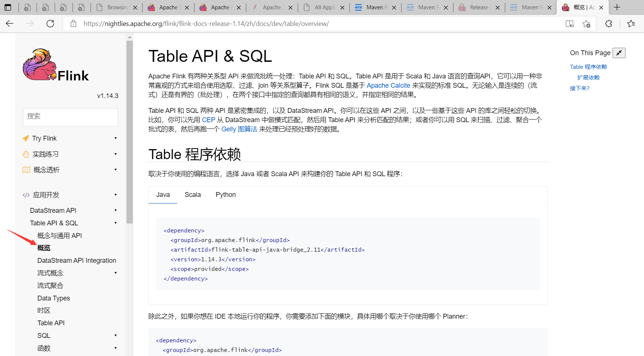This screenshot has height=356, width=644.
Task: Expand the SQL submenu arrow
Action: (x=115, y=336)
